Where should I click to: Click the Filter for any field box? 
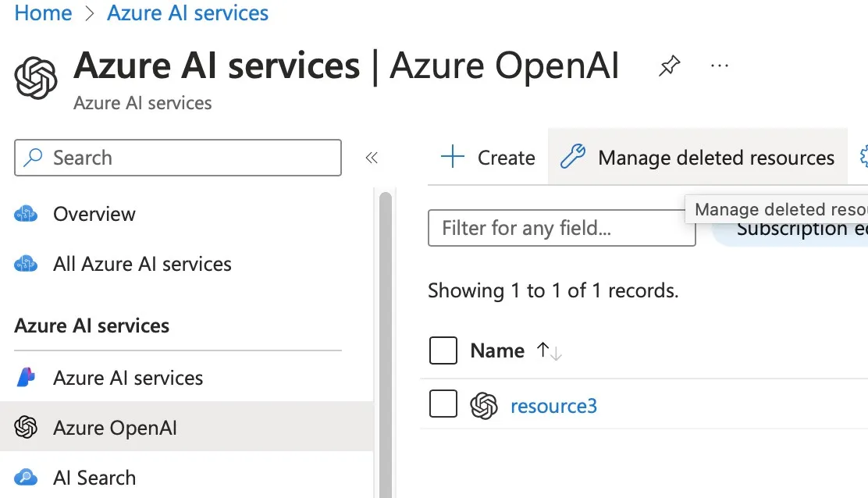coord(561,229)
